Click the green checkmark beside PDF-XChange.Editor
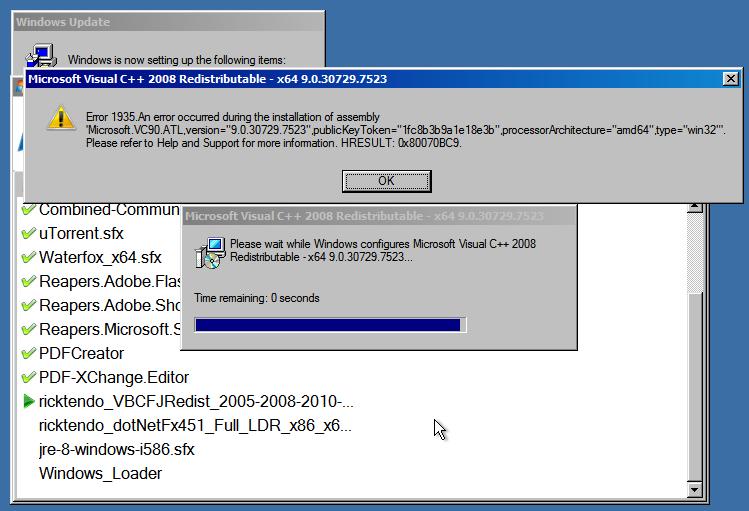The height and width of the screenshot is (511, 749). [x=29, y=377]
